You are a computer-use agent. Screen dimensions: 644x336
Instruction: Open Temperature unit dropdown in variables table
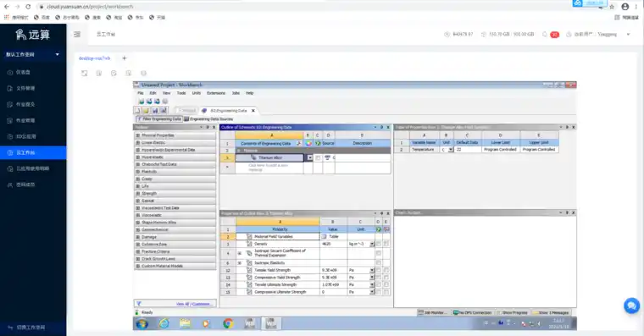(451, 150)
